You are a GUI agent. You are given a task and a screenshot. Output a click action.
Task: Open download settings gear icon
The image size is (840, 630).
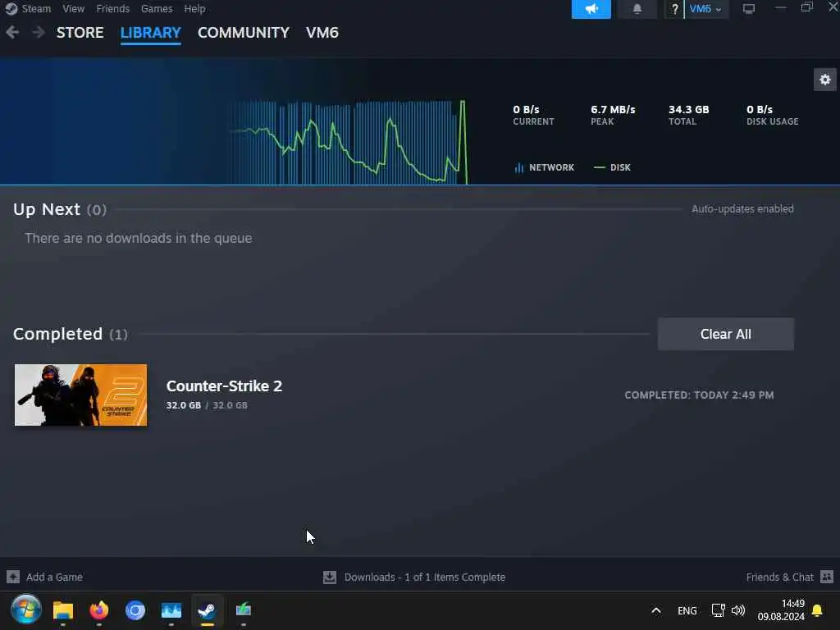coord(825,80)
